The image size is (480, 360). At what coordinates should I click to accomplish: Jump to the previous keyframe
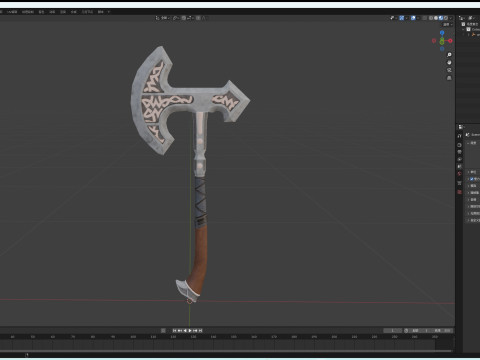coord(180,330)
